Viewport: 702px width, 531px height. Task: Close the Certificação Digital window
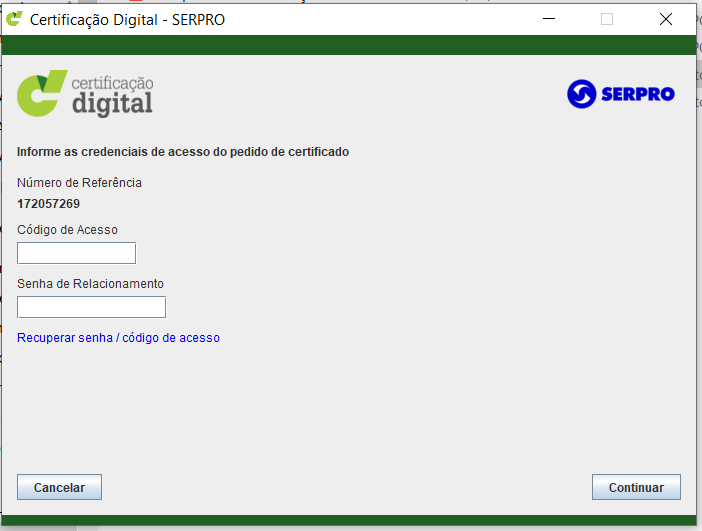665,18
